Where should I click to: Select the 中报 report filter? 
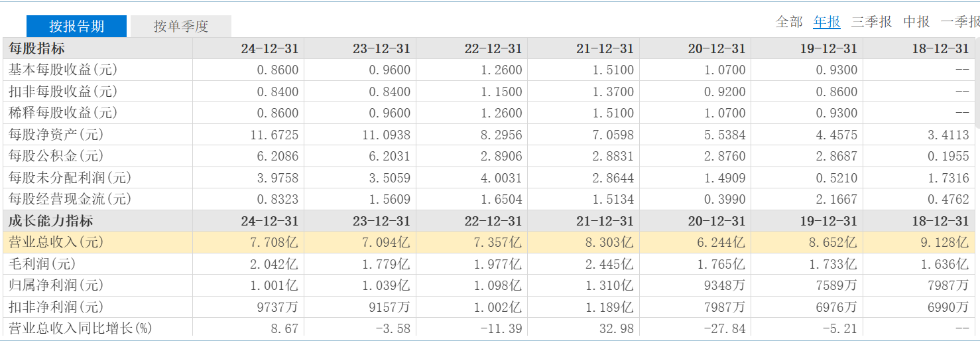[x=916, y=22]
